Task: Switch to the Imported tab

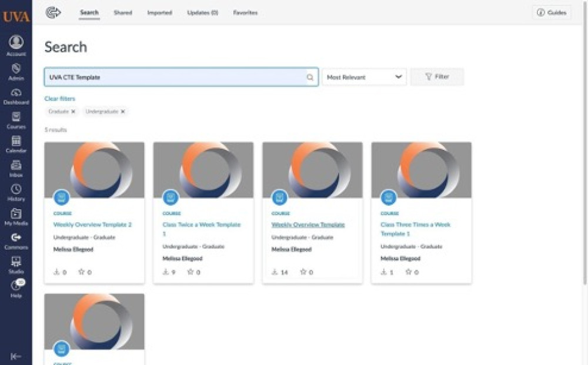Action: tap(160, 12)
